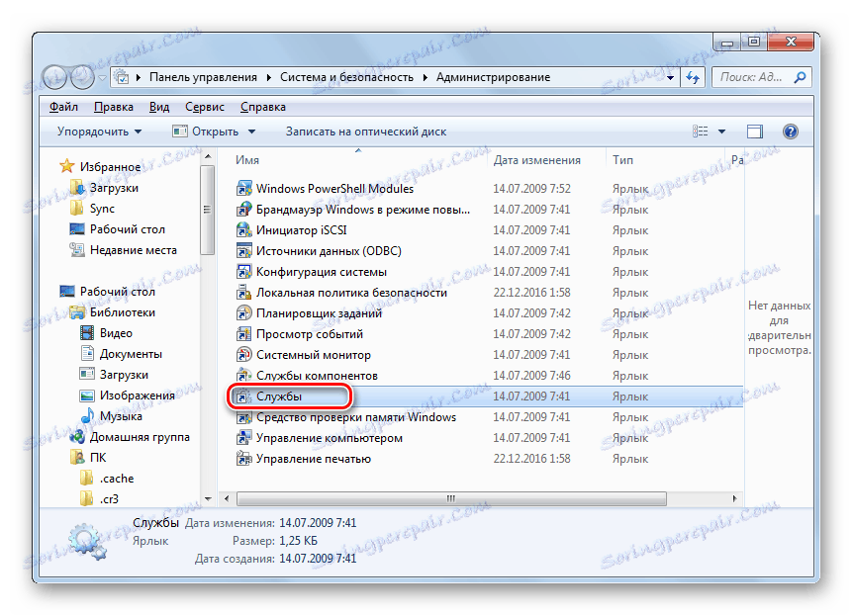Click the Forward navigation button
853x616 pixels.
[x=82, y=77]
